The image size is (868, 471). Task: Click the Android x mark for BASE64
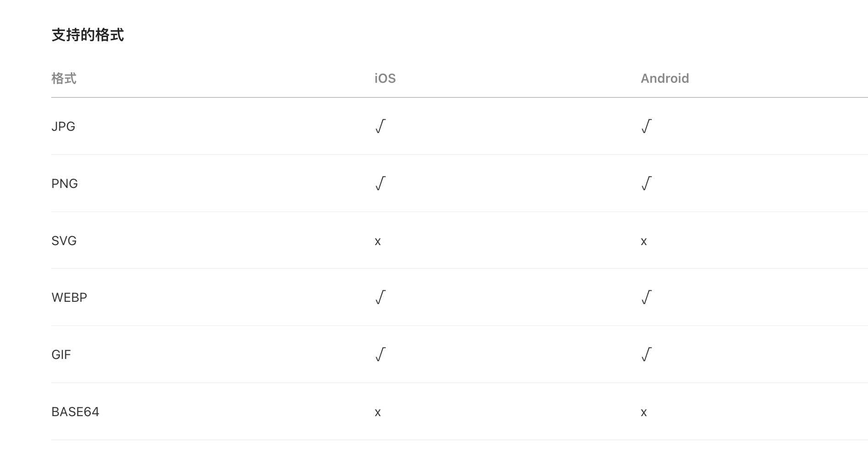coord(644,412)
